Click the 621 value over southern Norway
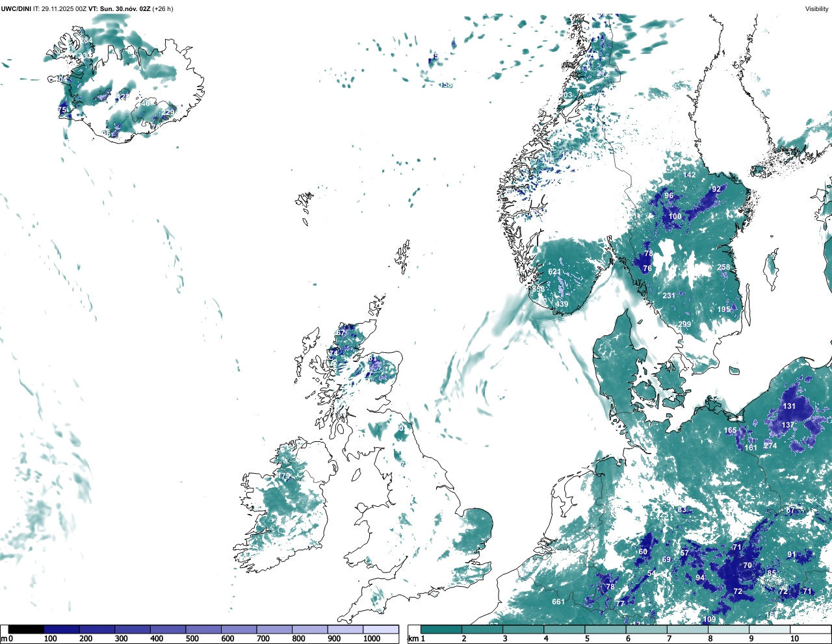The height and width of the screenshot is (644, 832). click(554, 272)
